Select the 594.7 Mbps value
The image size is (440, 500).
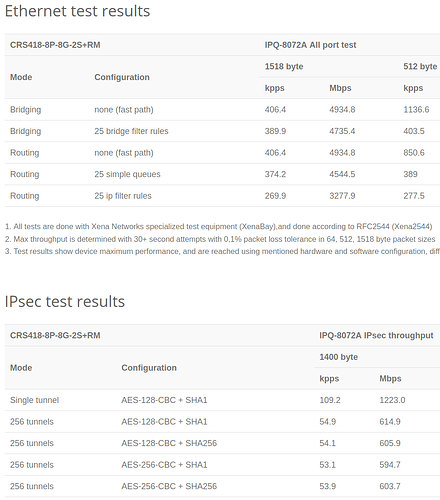point(390,465)
